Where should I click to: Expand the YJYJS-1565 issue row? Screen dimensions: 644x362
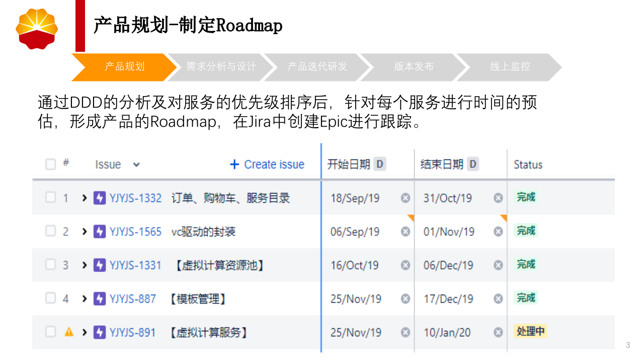84,231
